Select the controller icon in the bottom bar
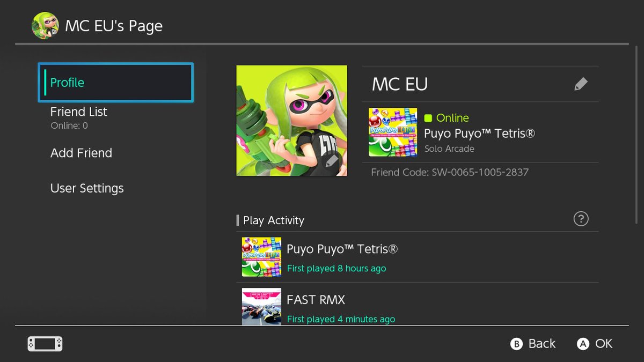The image size is (644, 362). pyautogui.click(x=45, y=344)
